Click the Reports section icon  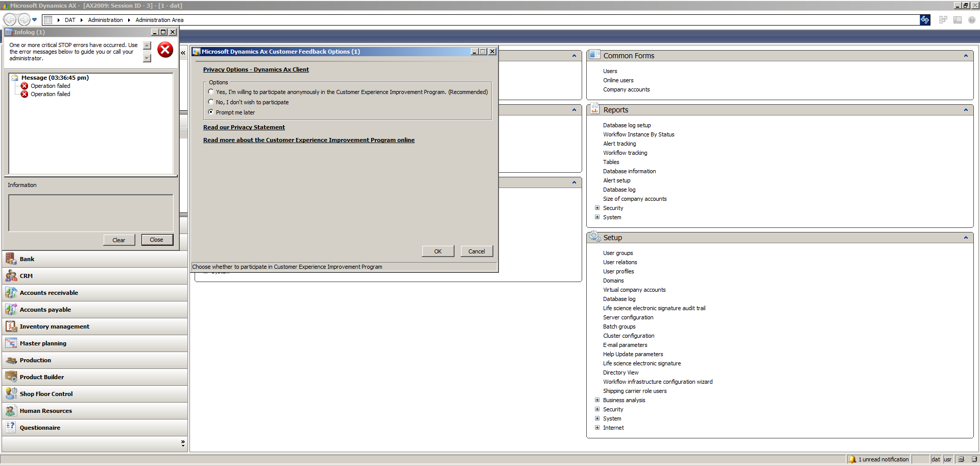tap(594, 109)
